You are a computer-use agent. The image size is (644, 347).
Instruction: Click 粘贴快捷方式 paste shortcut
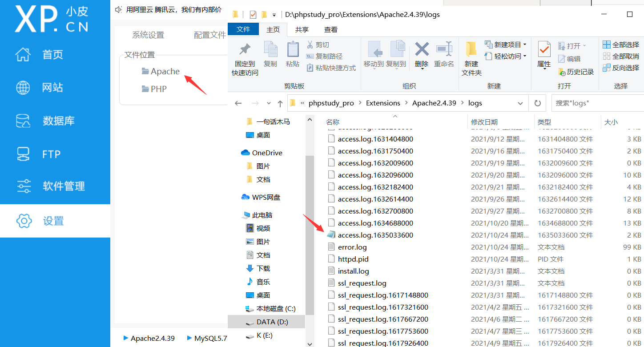pos(331,68)
